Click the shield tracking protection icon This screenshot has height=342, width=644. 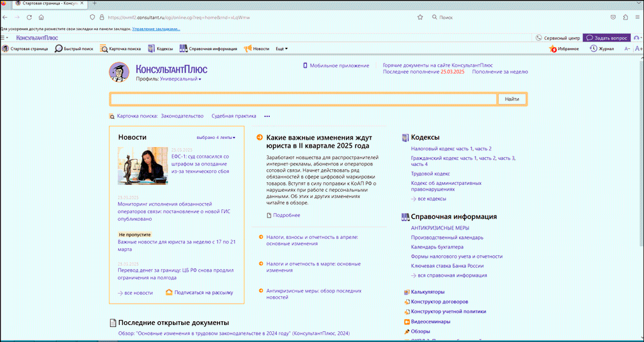(93, 18)
